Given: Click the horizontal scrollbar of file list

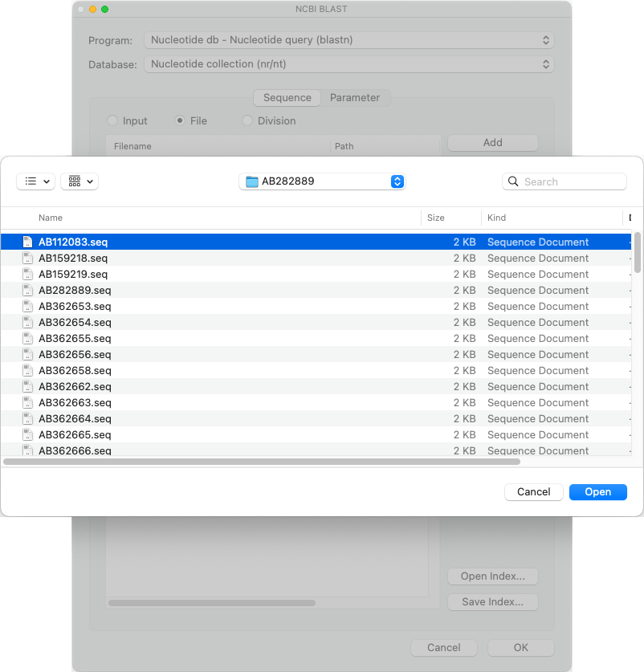Looking at the screenshot, I should click(x=262, y=462).
